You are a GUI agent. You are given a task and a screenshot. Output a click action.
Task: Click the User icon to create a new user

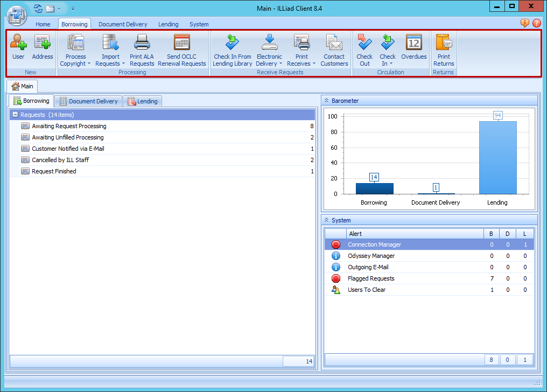tap(18, 48)
